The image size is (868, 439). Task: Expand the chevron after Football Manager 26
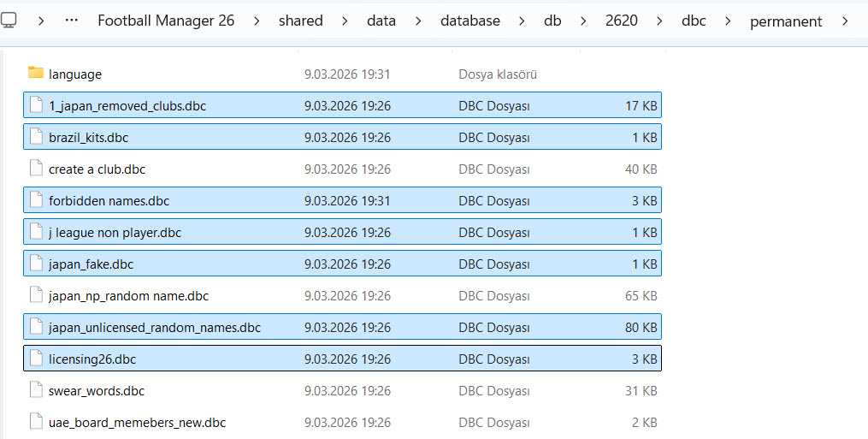point(257,21)
